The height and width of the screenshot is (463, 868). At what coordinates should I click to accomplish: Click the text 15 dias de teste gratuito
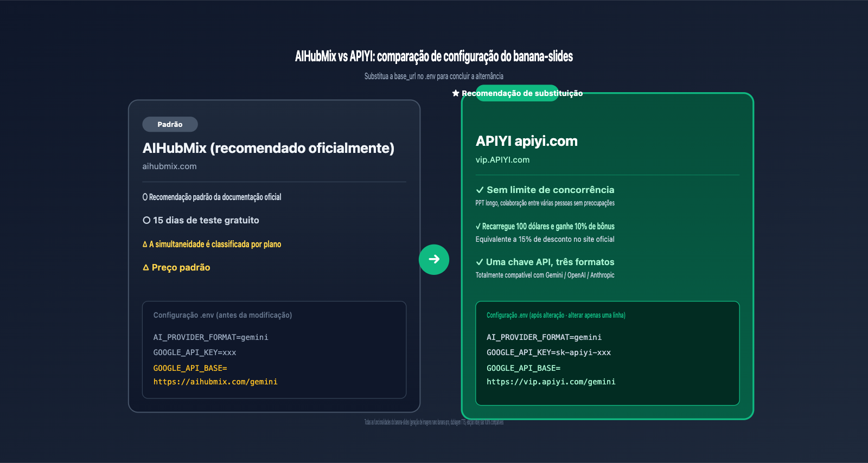pyautogui.click(x=206, y=220)
